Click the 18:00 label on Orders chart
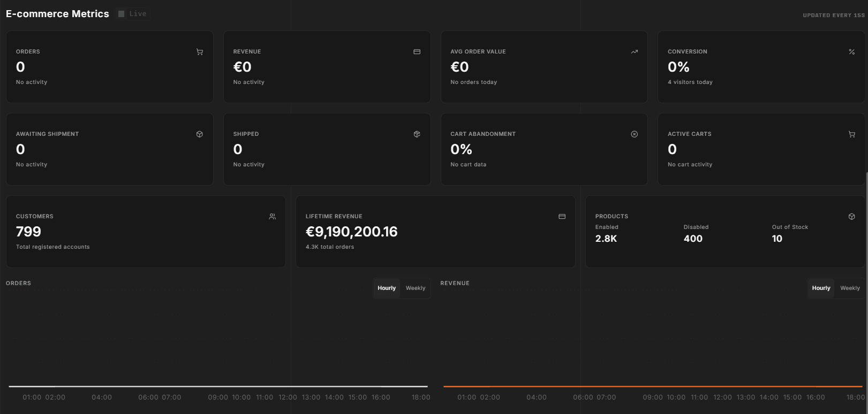Screen dimensions: 868x414 point(421,397)
